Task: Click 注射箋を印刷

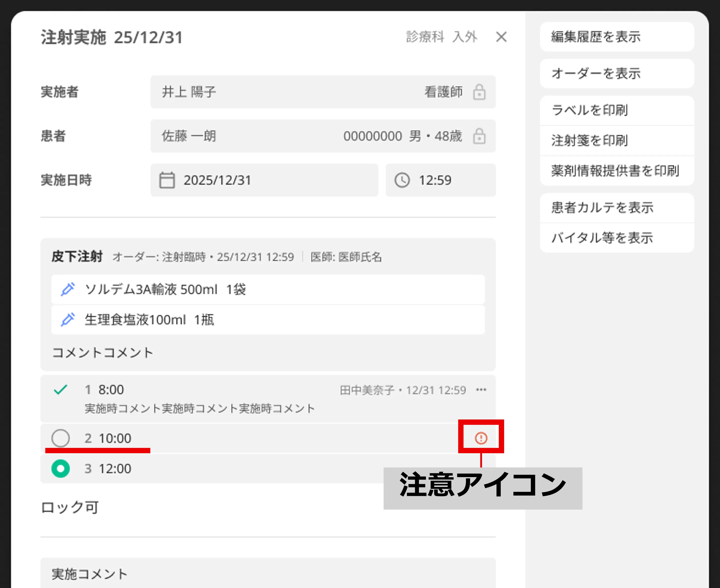Action: (x=616, y=141)
